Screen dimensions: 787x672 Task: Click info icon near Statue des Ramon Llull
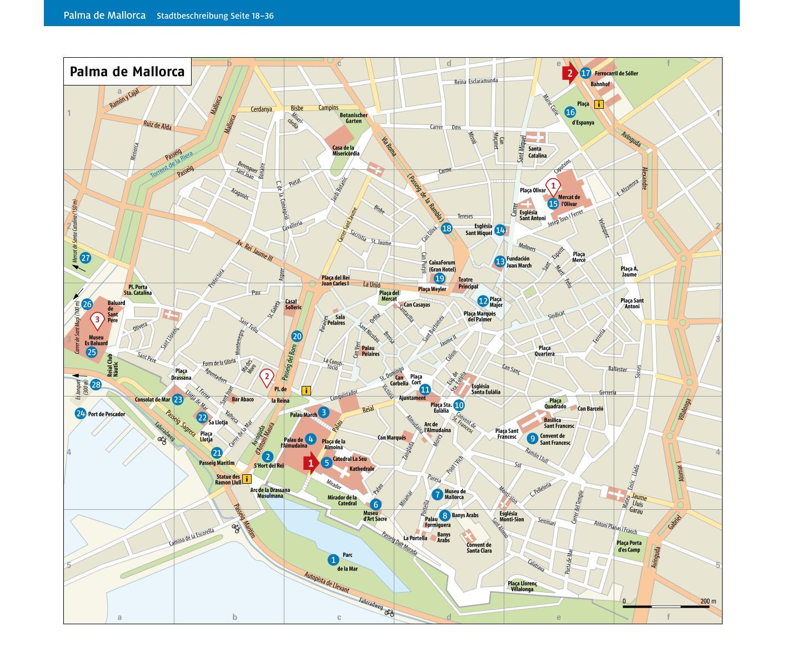tap(247, 479)
